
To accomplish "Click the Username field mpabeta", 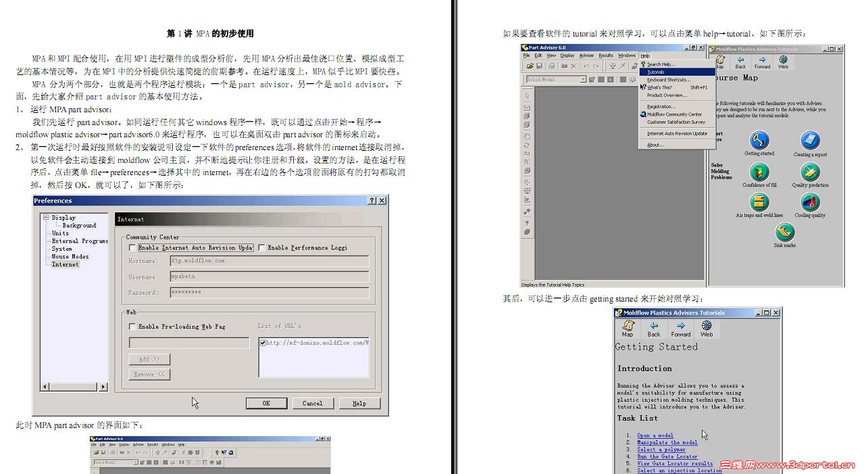I will point(269,277).
